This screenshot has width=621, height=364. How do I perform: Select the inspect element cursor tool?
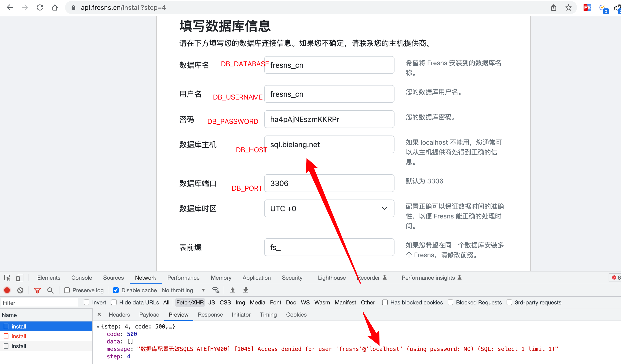7,278
